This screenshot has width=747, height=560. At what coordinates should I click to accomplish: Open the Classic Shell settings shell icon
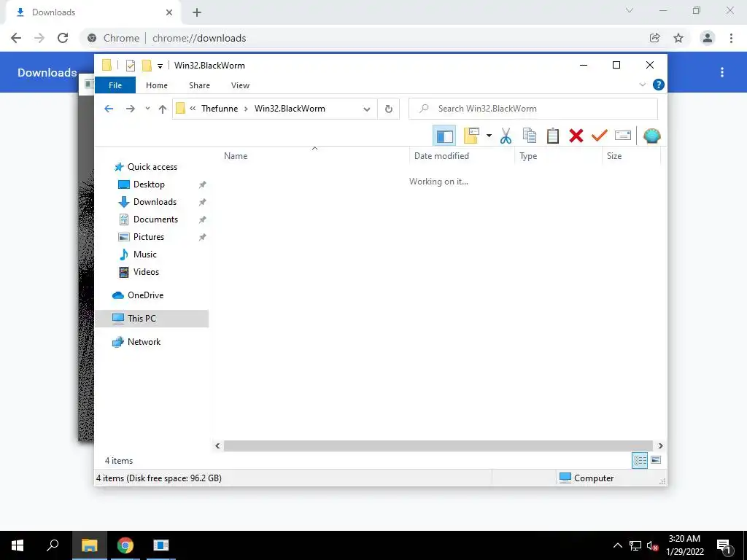pos(651,136)
